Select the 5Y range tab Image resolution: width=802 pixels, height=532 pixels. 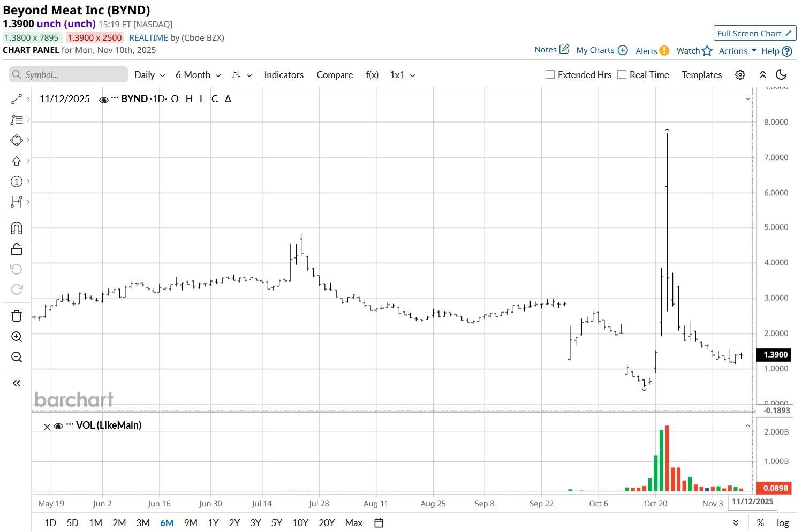[x=276, y=523]
